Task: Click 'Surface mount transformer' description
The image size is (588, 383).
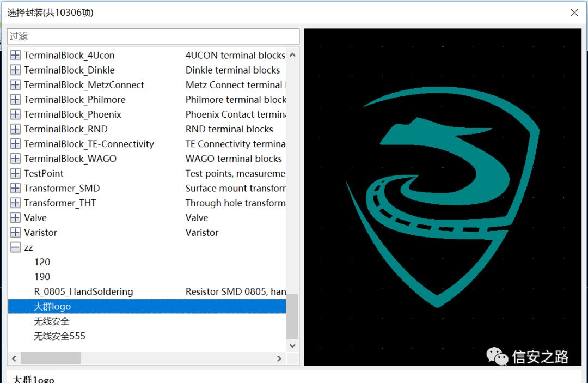Action: [236, 188]
